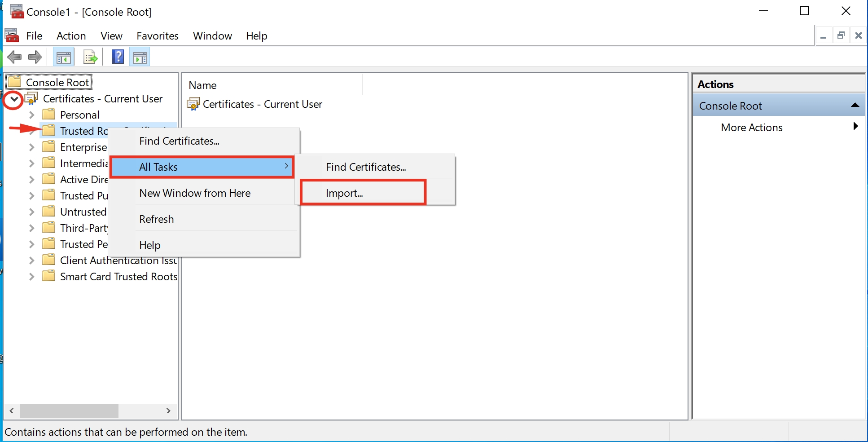The height and width of the screenshot is (442, 868).
Task: Click the Third-Party folder icon
Action: pos(48,227)
